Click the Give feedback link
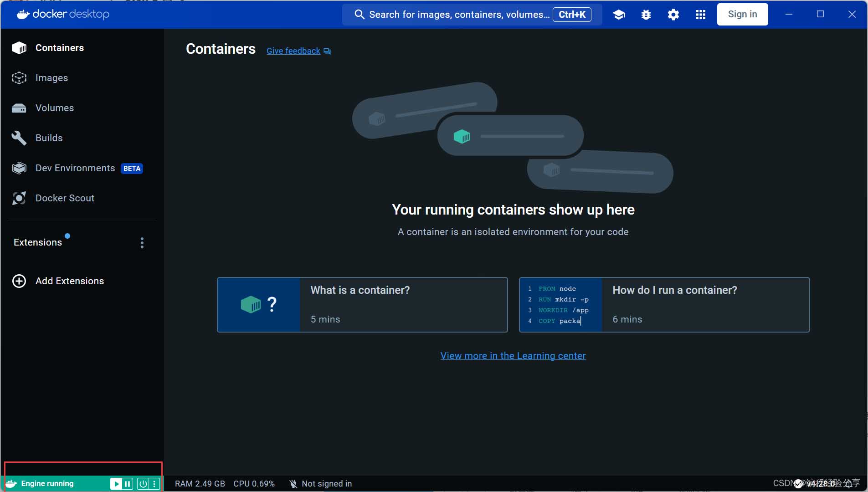Image resolution: width=868 pixels, height=492 pixels. [x=293, y=51]
